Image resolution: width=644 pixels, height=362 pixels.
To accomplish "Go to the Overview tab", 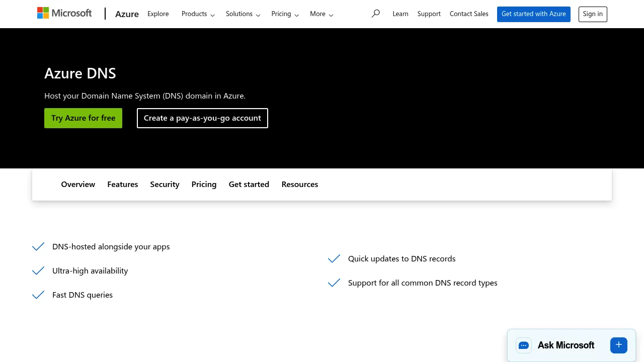I will pos(78,185).
